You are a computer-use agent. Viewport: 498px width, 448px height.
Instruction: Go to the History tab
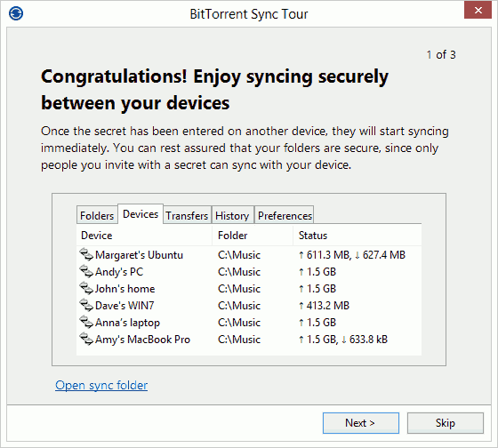tap(232, 216)
